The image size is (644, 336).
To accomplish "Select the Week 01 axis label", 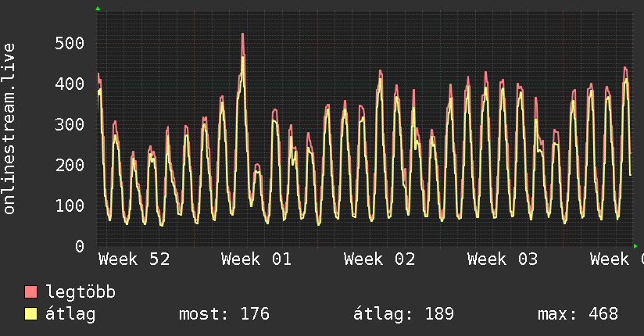I will click(256, 259).
